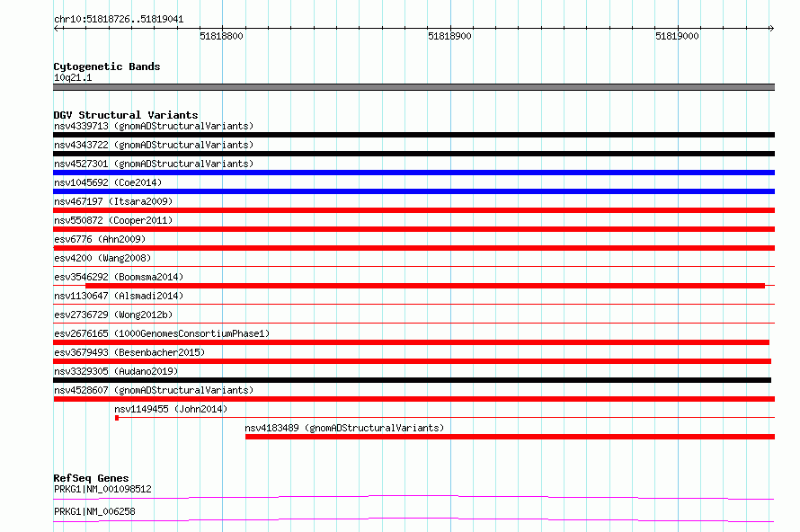Click the 51818800 ruler coordinate

(221, 36)
